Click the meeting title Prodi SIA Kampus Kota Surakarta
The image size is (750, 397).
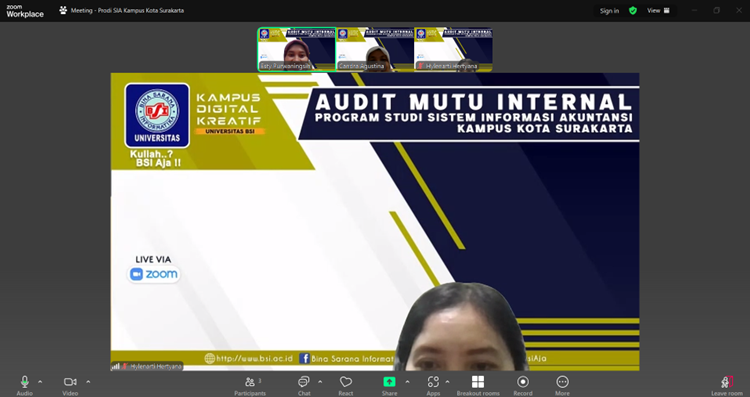pos(127,11)
